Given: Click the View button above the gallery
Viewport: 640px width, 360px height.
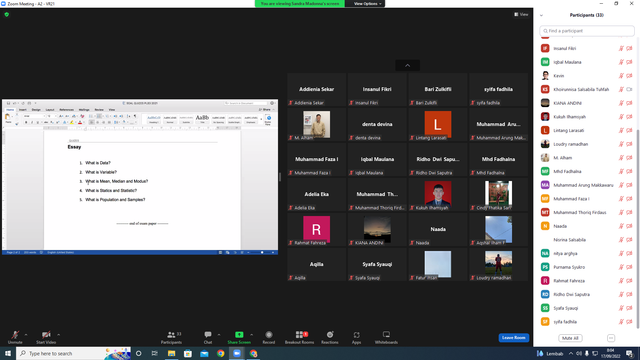Looking at the screenshot, I should 521,14.
